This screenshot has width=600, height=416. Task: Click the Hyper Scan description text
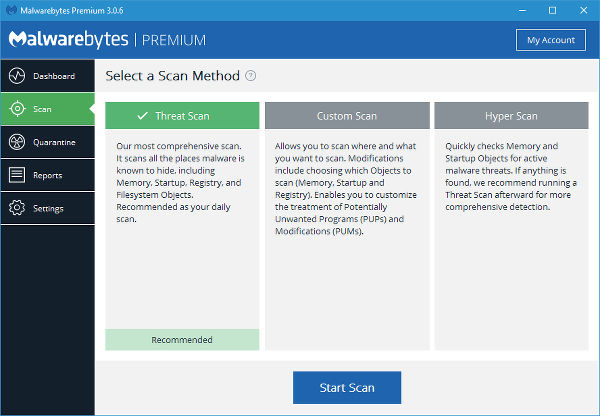tap(511, 176)
